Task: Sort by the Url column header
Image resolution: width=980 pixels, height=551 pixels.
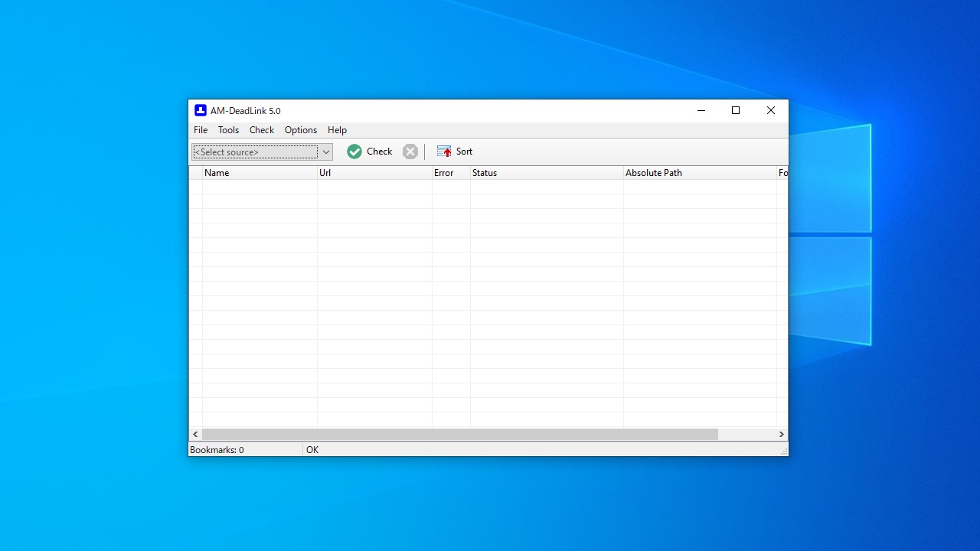Action: click(374, 173)
